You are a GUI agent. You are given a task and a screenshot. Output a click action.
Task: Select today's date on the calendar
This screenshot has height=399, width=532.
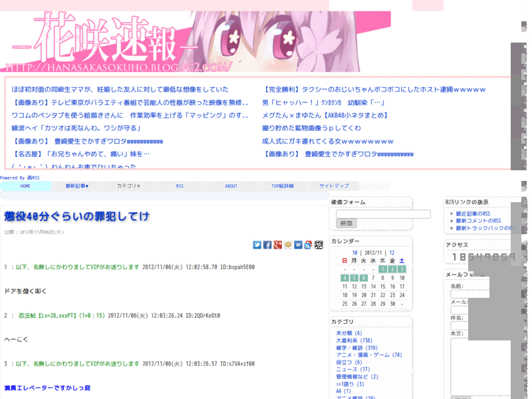point(363,278)
